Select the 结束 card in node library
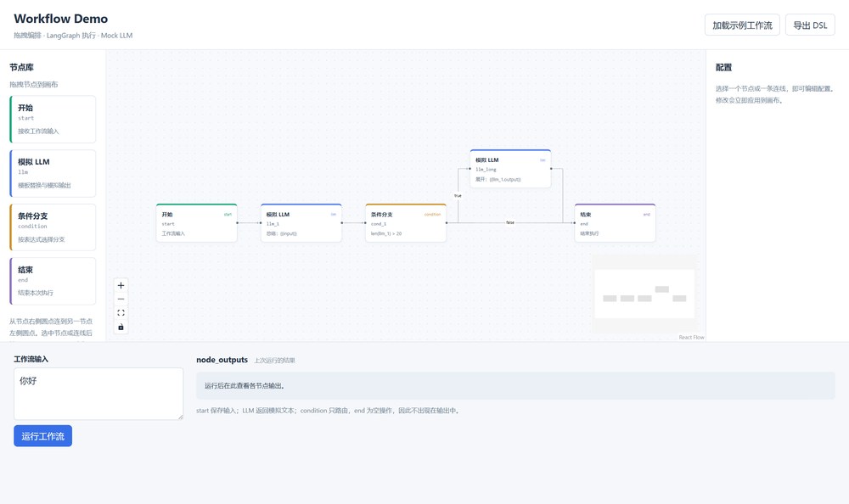The width and height of the screenshot is (849, 504). (53, 281)
